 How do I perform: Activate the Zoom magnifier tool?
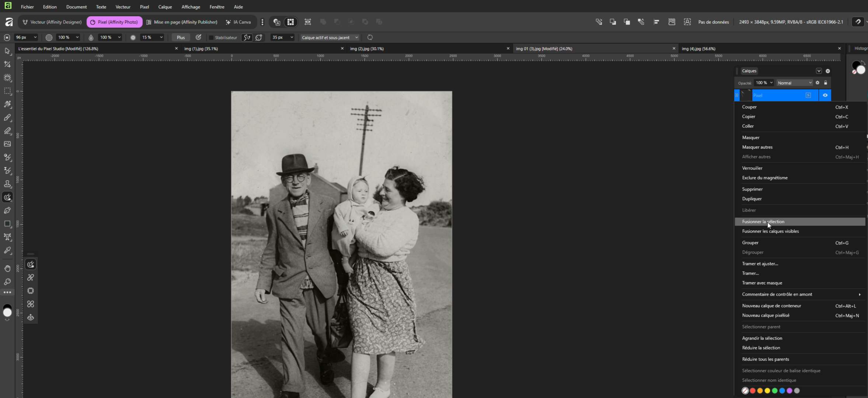(7, 282)
